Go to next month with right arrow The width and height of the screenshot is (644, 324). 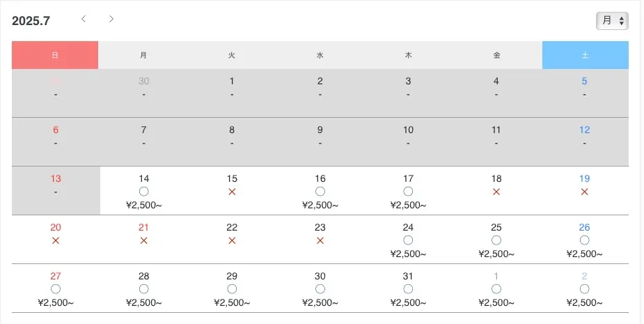click(111, 19)
